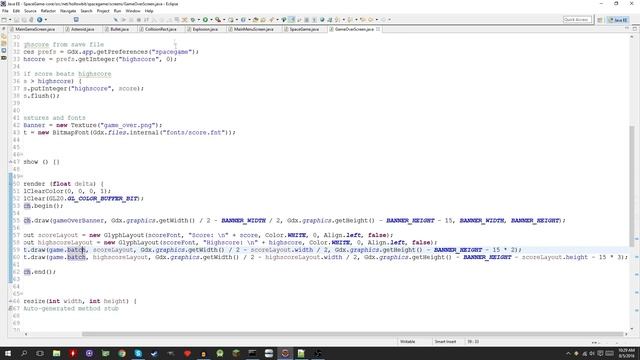The image size is (640, 360).
Task: Minimize the editor area
Action: (x=627, y=29)
